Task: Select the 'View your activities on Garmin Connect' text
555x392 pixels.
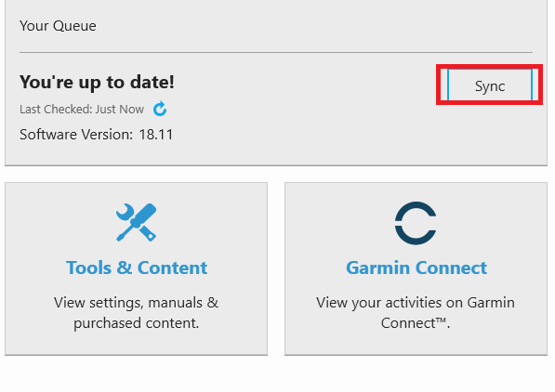Action: (x=416, y=313)
